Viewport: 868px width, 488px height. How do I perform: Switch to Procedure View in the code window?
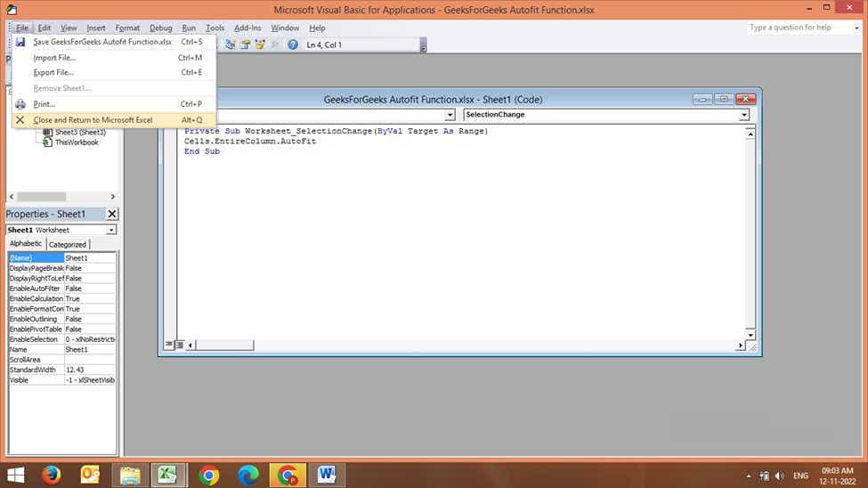[169, 345]
